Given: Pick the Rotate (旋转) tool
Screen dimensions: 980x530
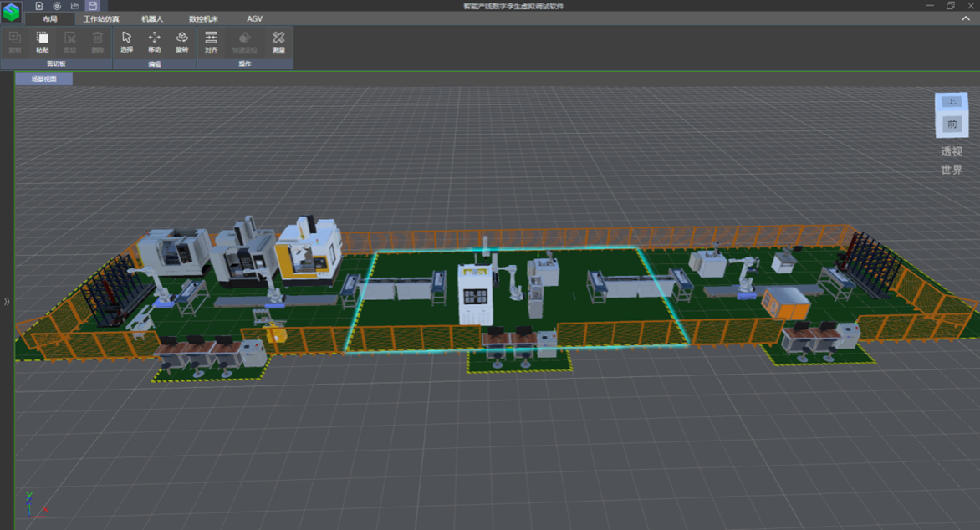Looking at the screenshot, I should [x=181, y=41].
